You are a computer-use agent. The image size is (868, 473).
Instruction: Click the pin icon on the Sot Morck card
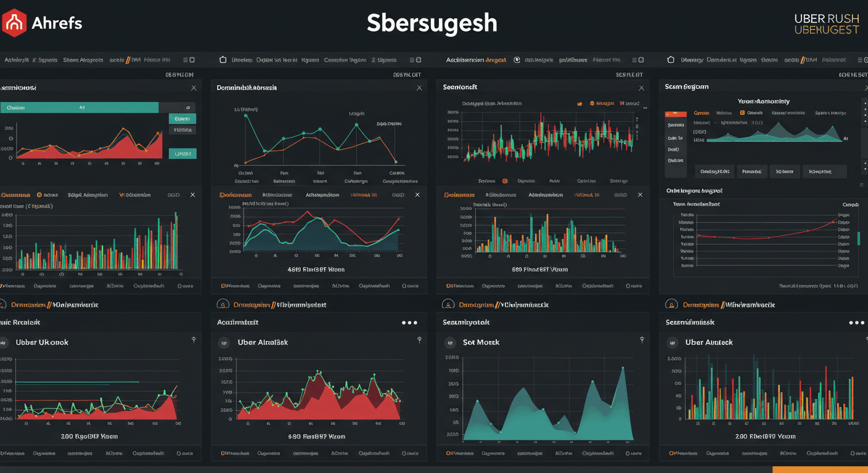tap(642, 340)
